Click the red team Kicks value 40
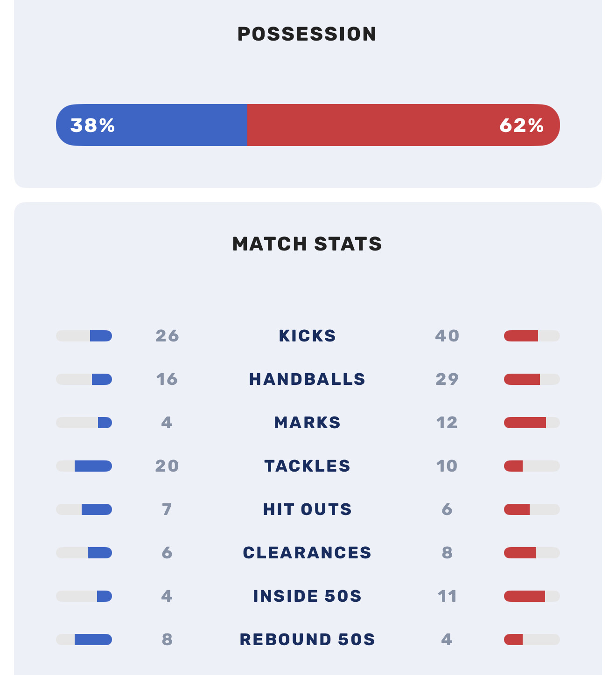This screenshot has width=616, height=675. 447,336
